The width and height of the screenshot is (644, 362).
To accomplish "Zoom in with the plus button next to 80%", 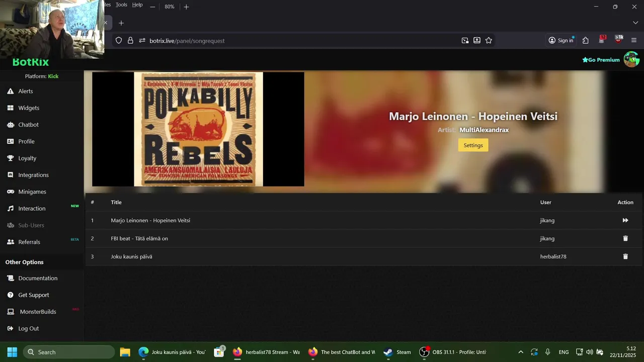I will click(186, 7).
